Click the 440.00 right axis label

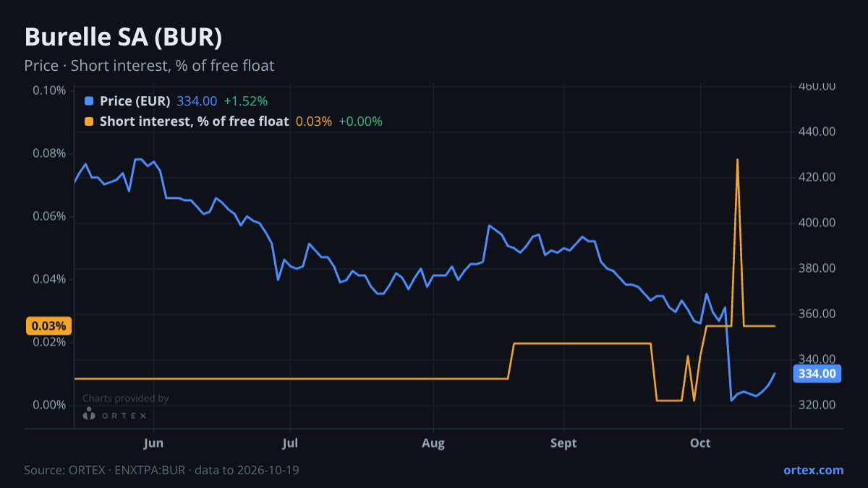[817, 132]
